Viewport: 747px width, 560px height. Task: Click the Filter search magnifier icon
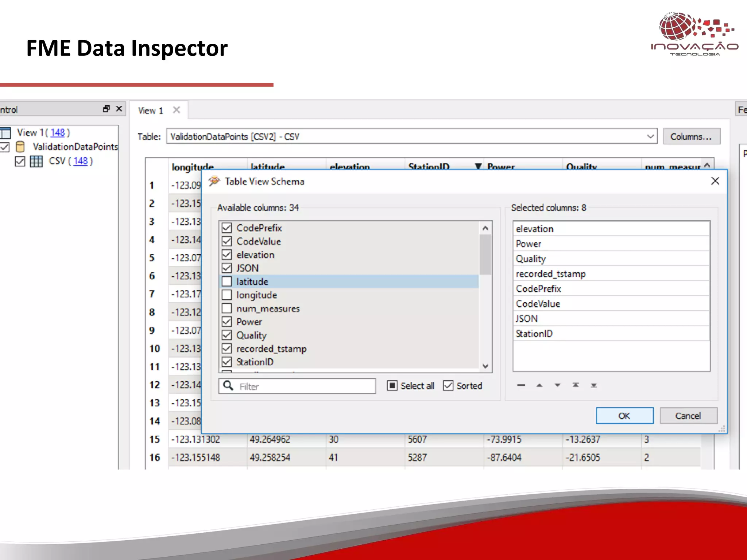pos(228,385)
